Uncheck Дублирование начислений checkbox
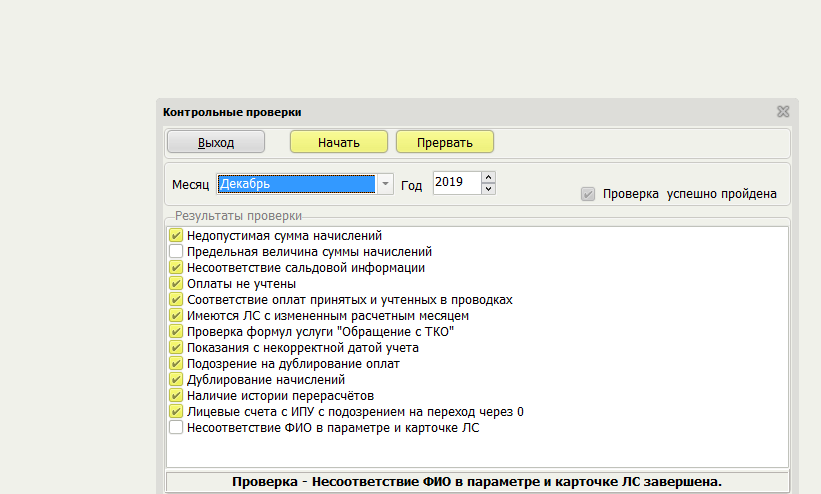The width and height of the screenshot is (821, 494). 176,379
